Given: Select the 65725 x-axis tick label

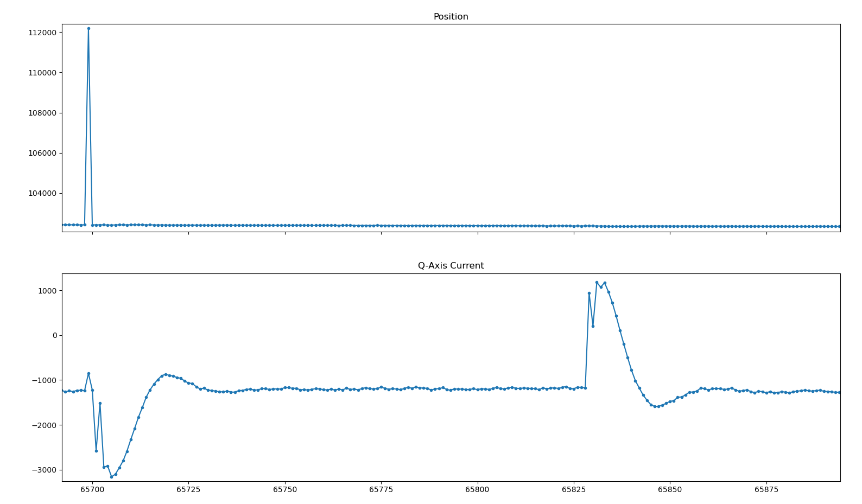Looking at the screenshot, I should pos(188,490).
